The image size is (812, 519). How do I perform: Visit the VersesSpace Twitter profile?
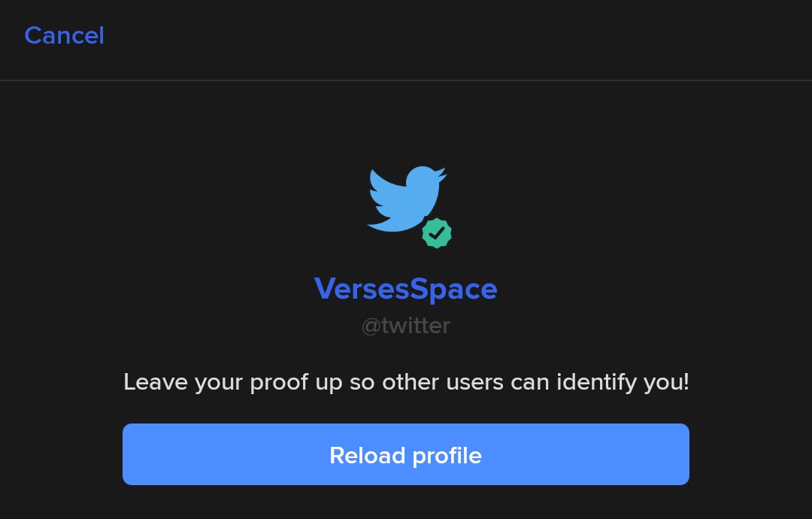(x=405, y=289)
